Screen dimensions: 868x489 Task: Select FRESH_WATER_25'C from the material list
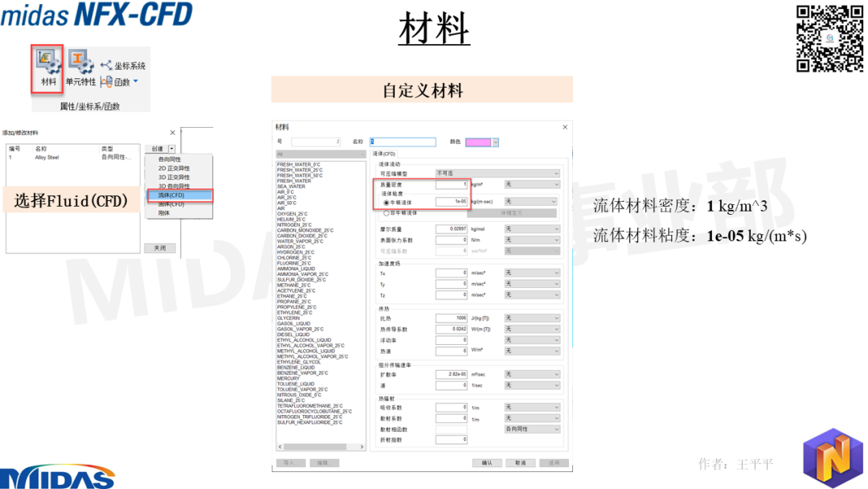[299, 170]
